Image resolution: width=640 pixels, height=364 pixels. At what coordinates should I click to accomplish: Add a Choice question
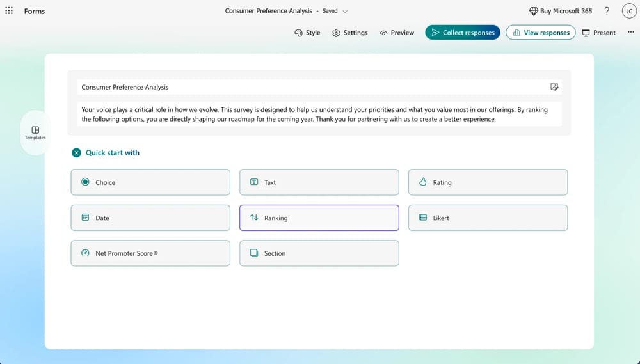(x=150, y=182)
